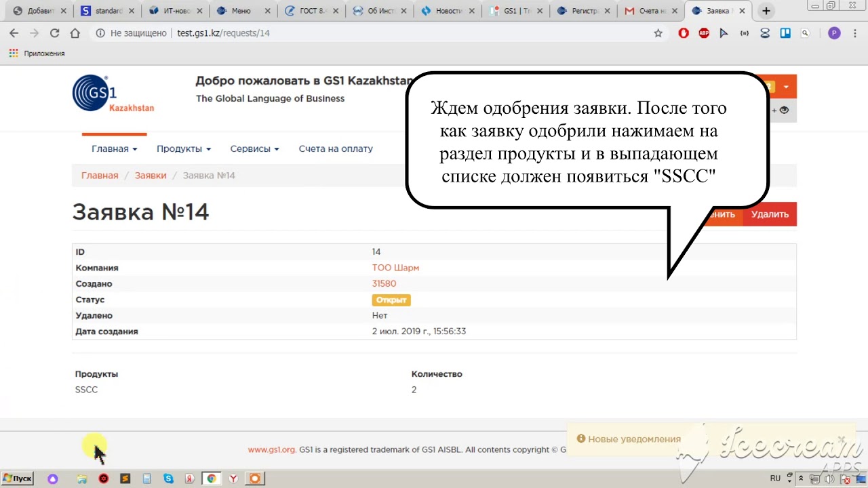The width and height of the screenshot is (868, 488).
Task: Click the Заявки breadcrumb link
Action: tap(151, 175)
